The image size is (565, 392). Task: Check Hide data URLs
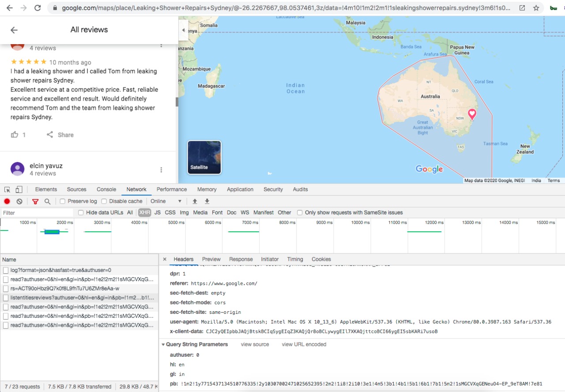pyautogui.click(x=81, y=213)
